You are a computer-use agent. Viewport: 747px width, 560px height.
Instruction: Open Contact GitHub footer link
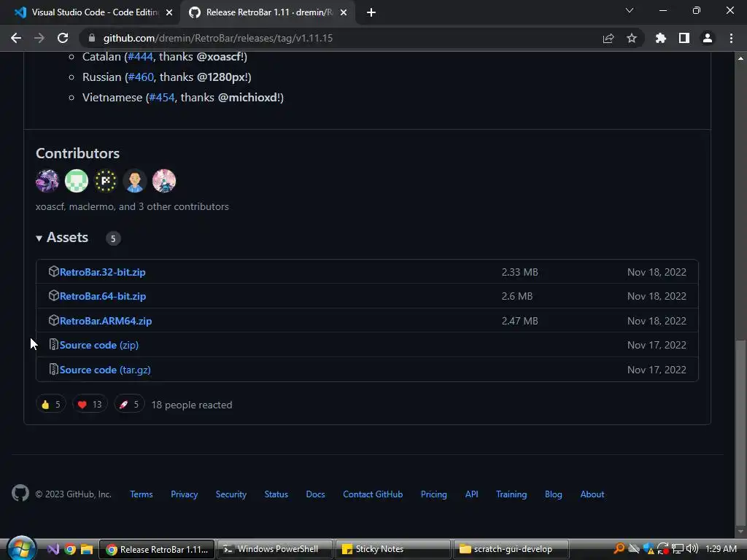[373, 494]
